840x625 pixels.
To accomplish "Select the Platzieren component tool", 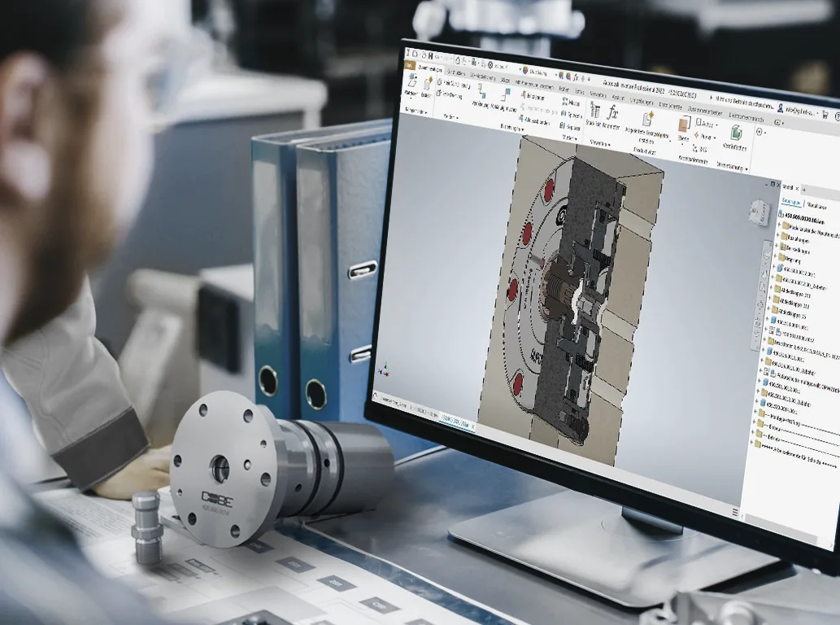I will pos(411,85).
